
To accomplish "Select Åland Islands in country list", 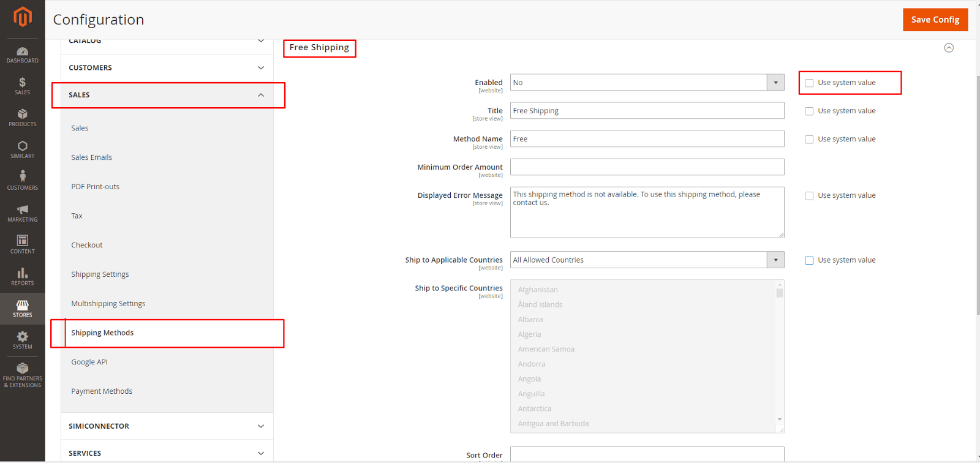I will [x=540, y=304].
